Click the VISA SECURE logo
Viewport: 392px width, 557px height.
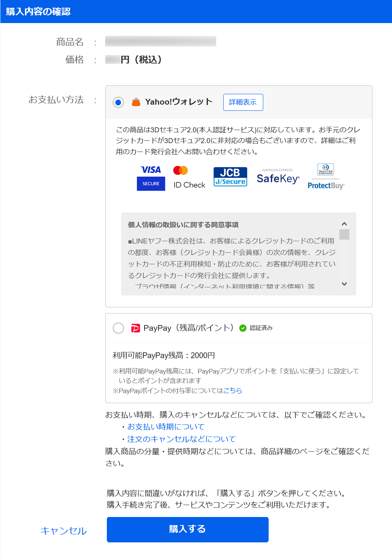(x=151, y=178)
